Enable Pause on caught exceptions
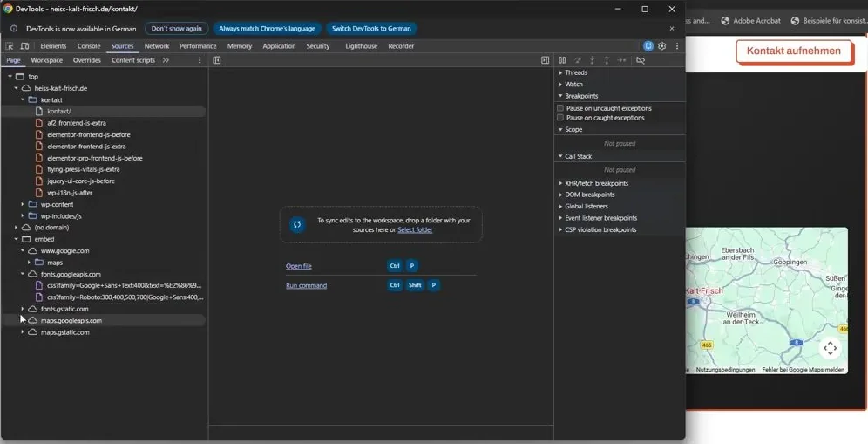Image resolution: width=868 pixels, height=444 pixels. 560,118
